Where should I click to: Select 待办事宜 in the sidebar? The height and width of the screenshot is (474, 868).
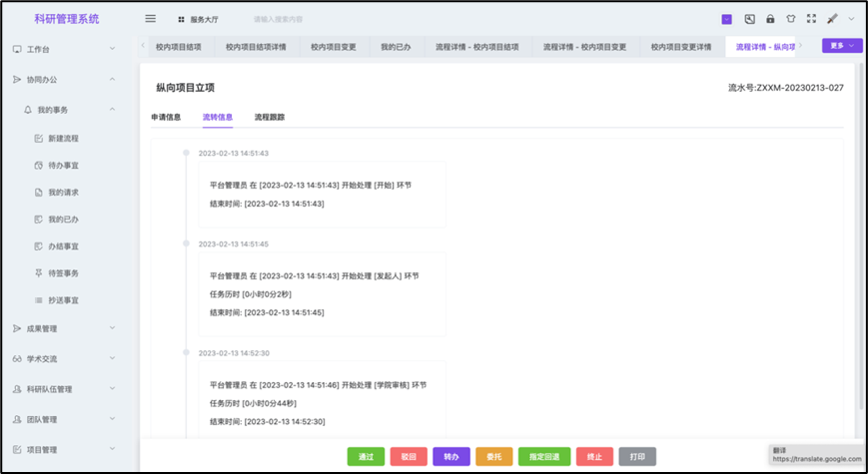[63, 166]
